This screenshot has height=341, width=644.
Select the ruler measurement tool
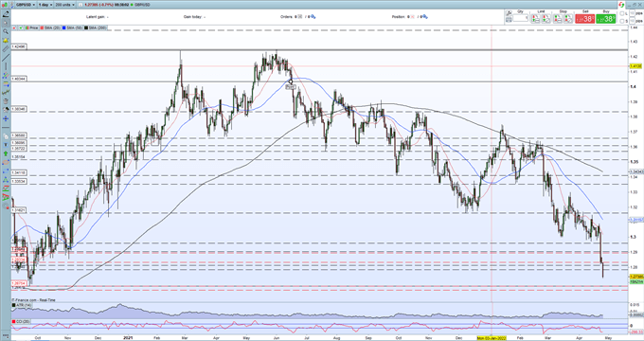tap(6, 49)
